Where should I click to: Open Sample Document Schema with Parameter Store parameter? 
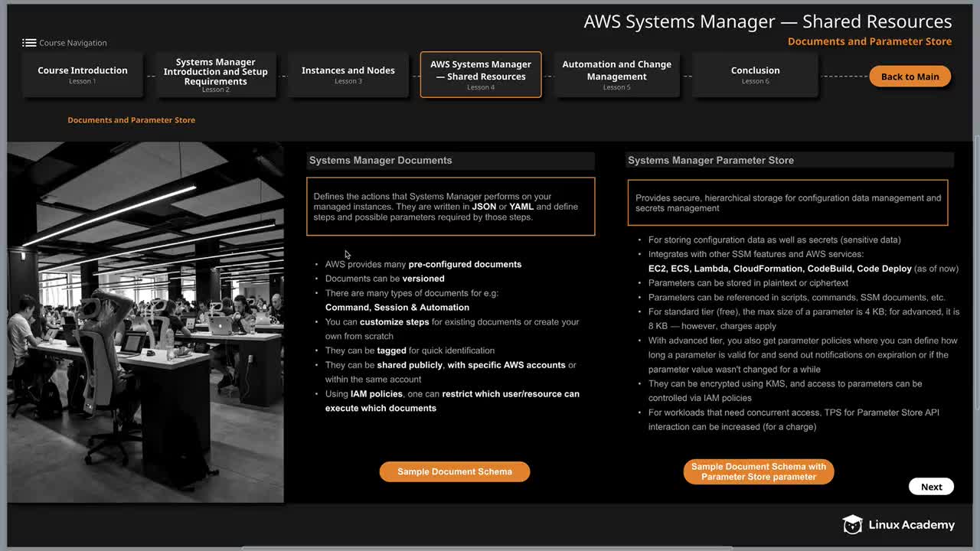coord(759,471)
